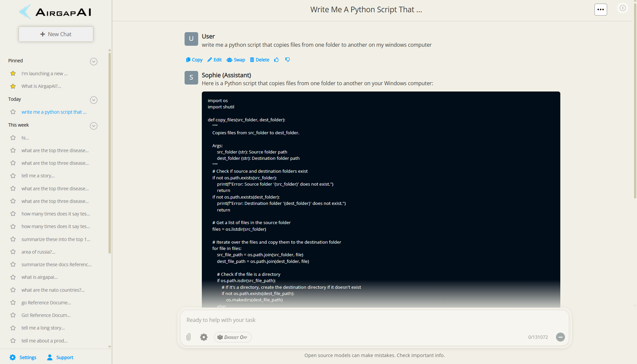Click the User avatar icon

191,39
